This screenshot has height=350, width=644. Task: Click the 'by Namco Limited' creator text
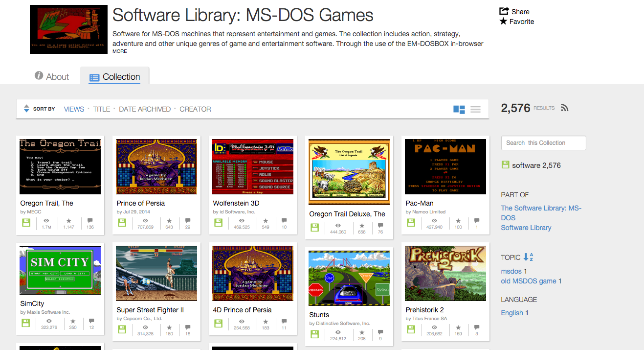pyautogui.click(x=425, y=212)
